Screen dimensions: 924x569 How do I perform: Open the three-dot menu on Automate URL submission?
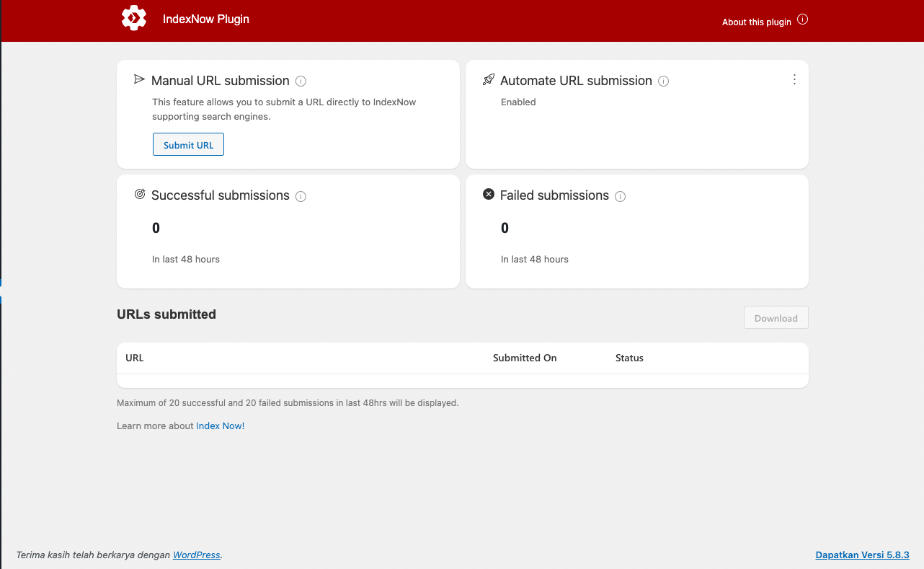pyautogui.click(x=794, y=79)
